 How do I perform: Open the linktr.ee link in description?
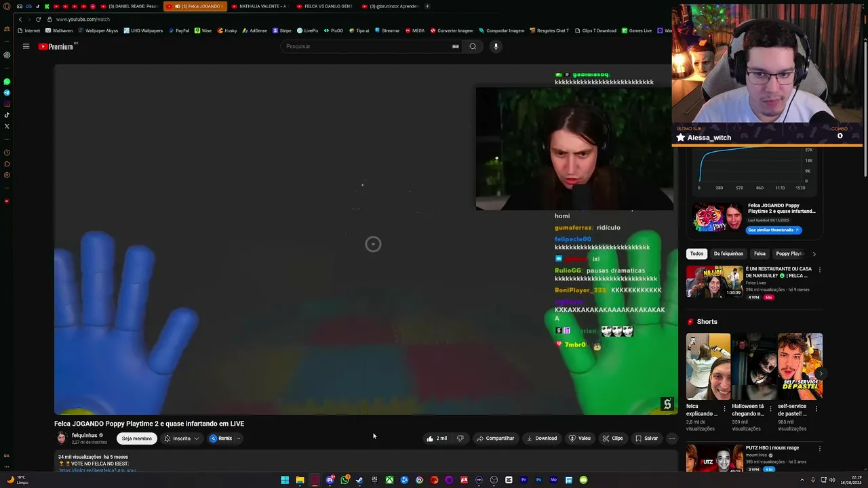pos(98,470)
